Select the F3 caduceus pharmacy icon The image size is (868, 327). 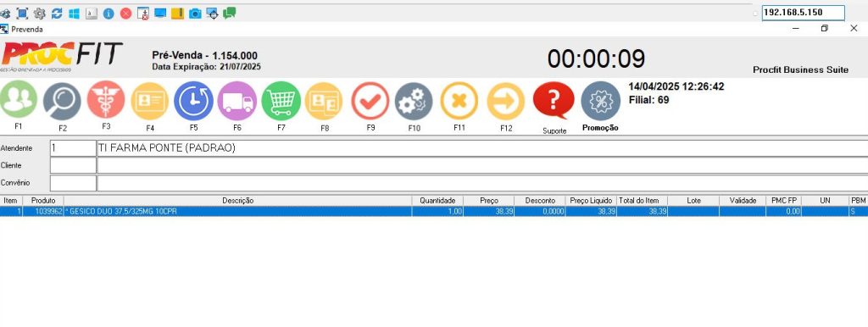coord(106,100)
